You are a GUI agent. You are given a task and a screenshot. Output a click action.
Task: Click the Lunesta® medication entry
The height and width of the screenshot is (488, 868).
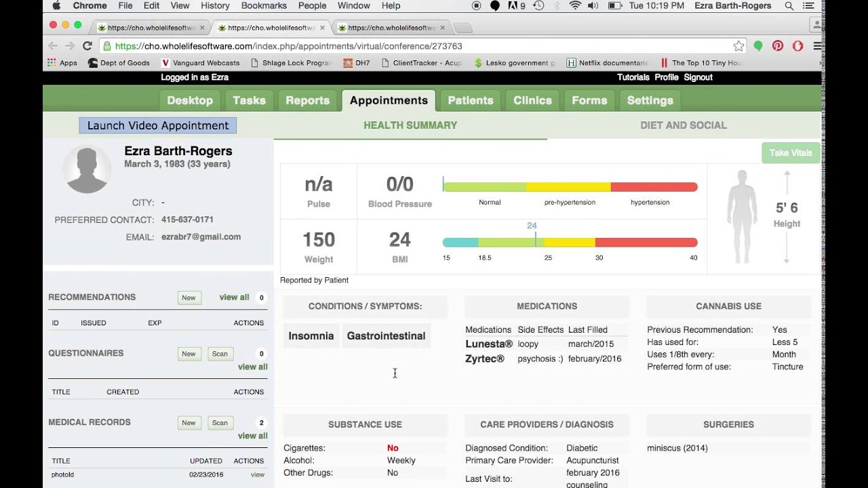pos(489,344)
